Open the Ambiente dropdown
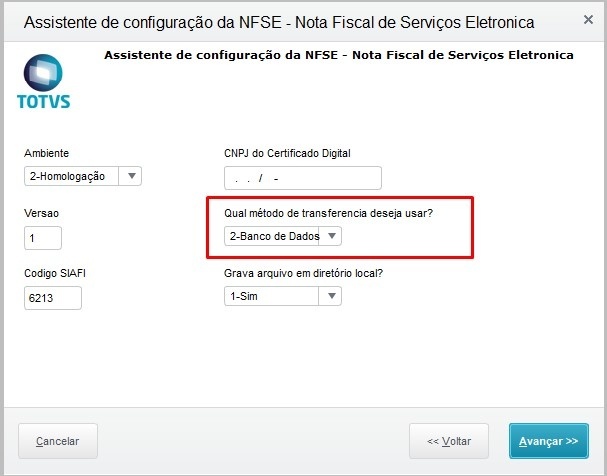 (131, 176)
